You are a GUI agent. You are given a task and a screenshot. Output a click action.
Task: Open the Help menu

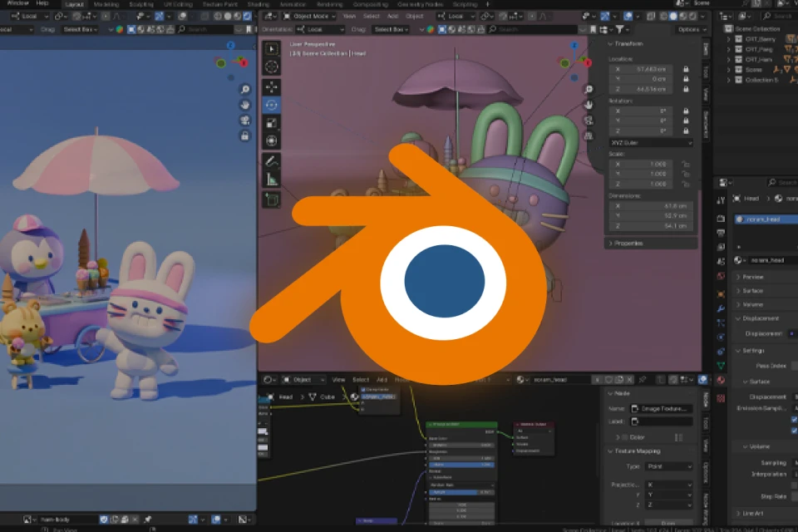click(x=42, y=3)
